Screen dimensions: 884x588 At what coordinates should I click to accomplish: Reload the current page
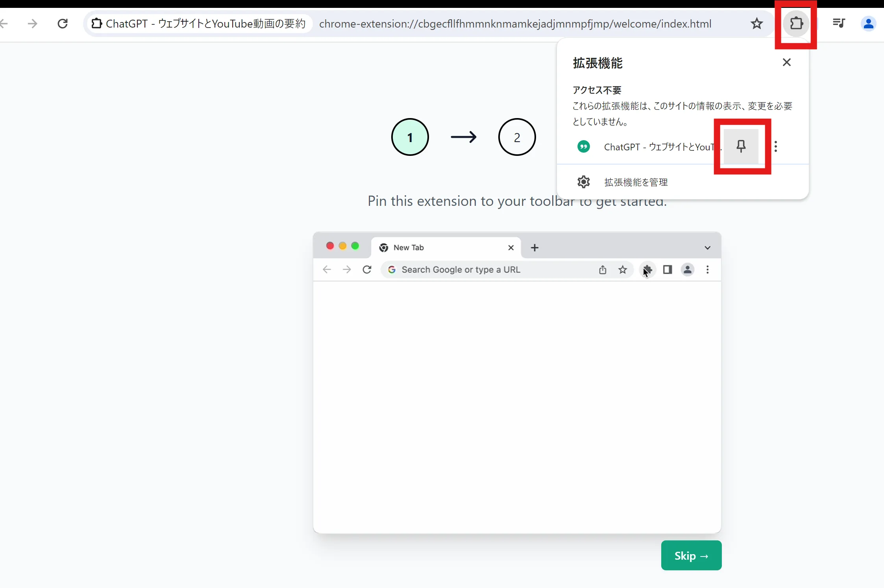63,24
